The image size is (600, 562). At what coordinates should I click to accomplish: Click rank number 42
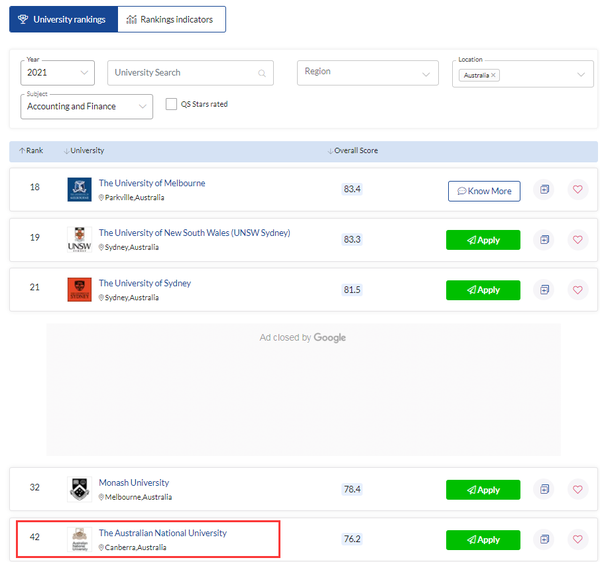tap(35, 537)
